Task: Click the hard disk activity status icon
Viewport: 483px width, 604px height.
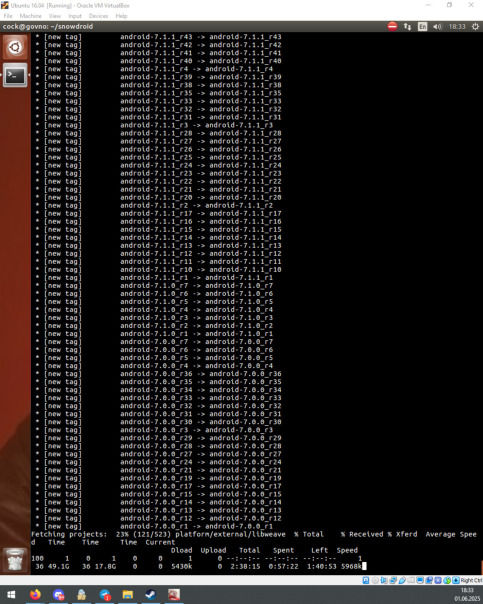Action: point(366,580)
